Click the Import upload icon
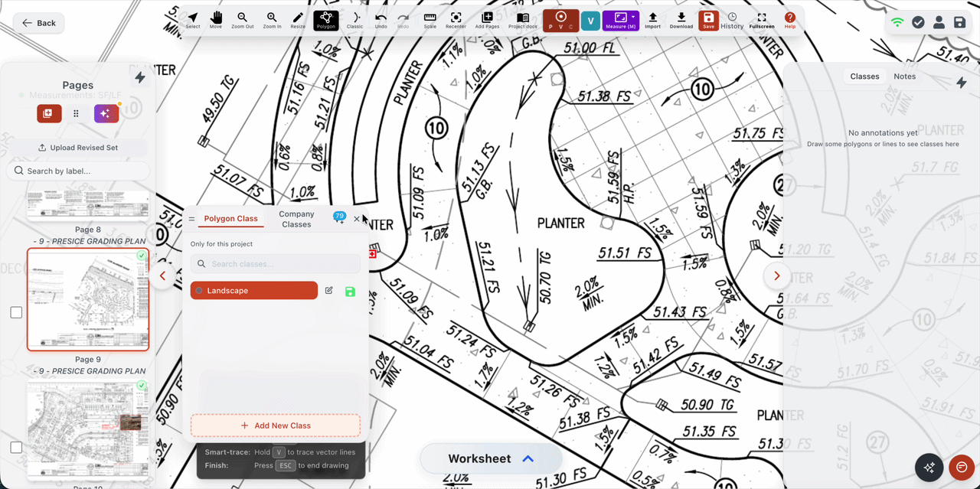Image resolution: width=980 pixels, height=489 pixels. click(652, 20)
